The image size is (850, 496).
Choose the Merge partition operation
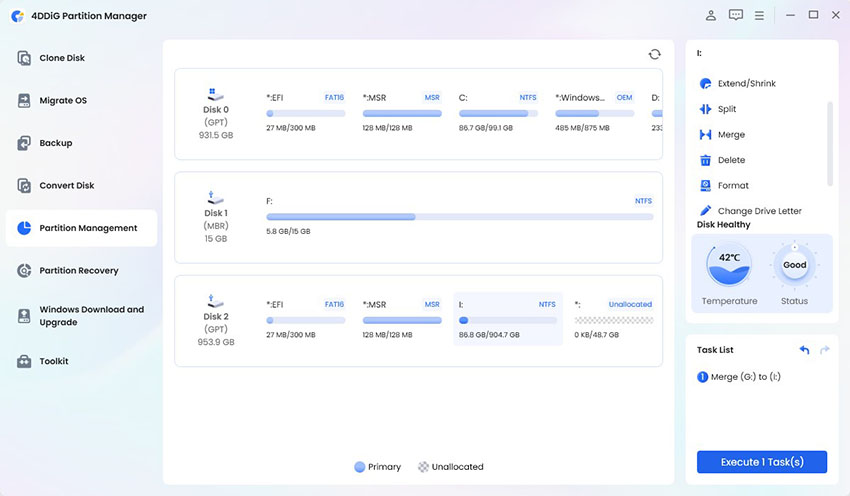(x=731, y=135)
